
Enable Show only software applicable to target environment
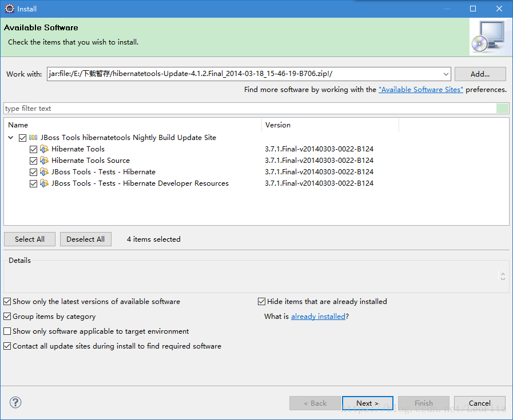7,331
